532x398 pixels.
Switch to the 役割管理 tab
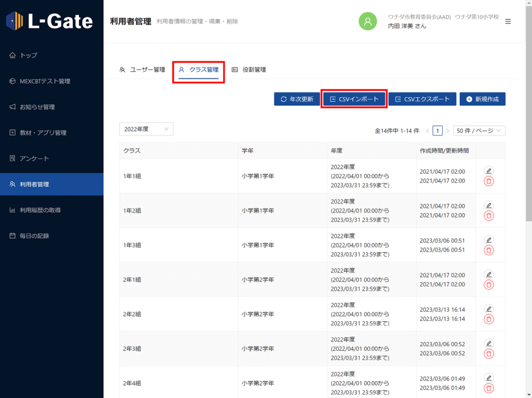point(249,70)
